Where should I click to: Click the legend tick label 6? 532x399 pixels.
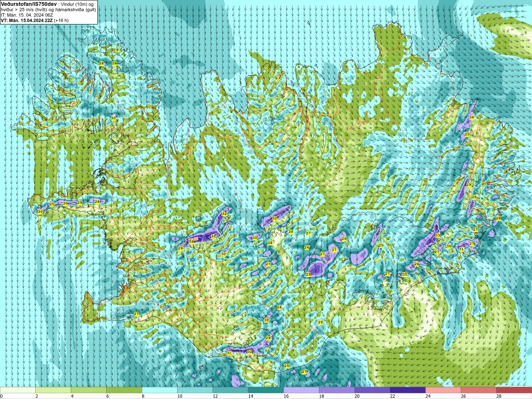108,397
